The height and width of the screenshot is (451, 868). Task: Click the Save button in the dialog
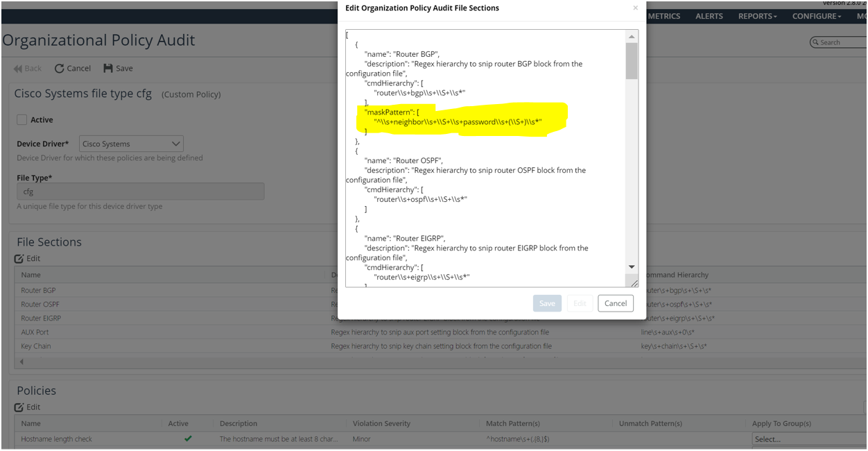coord(547,303)
